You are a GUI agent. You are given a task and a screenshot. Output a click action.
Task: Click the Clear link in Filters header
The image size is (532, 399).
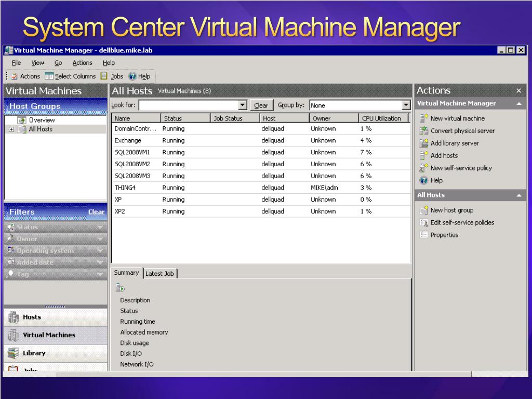(96, 212)
